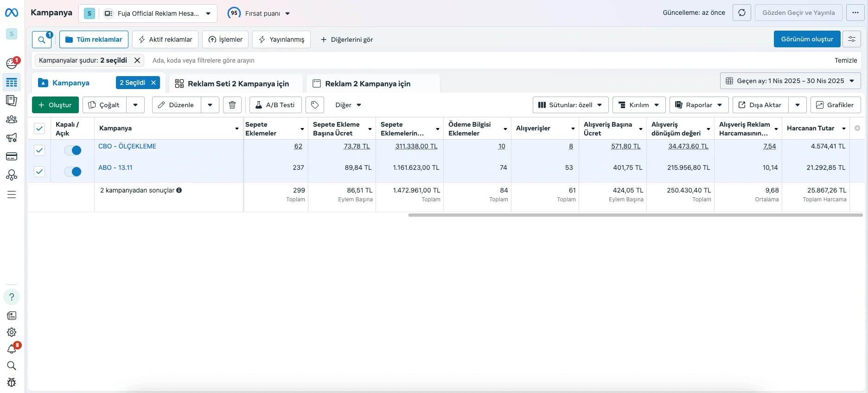Screen dimensions: 868x393
Task: Open the date range dropdown
Action: click(x=790, y=81)
